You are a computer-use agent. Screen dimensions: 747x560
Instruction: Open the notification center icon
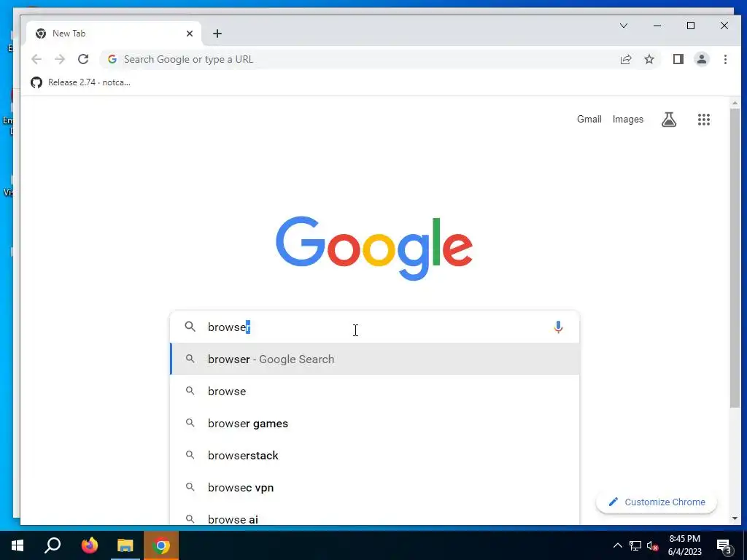(x=724, y=546)
